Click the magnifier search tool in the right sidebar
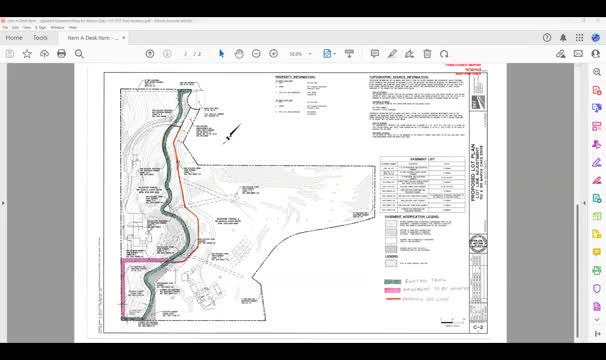 point(597,72)
